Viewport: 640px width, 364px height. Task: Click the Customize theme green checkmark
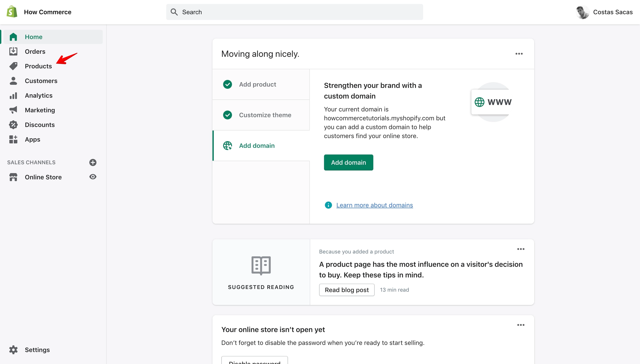tap(228, 115)
